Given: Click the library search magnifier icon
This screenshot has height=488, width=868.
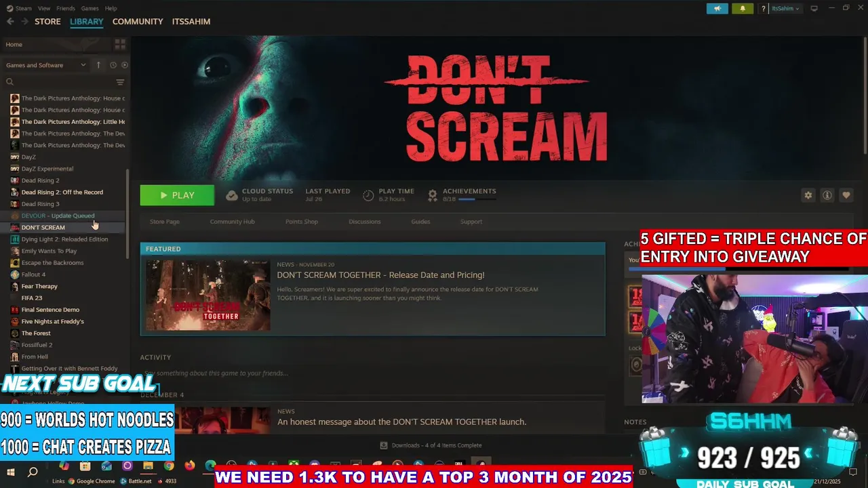Looking at the screenshot, I should pyautogui.click(x=9, y=82).
